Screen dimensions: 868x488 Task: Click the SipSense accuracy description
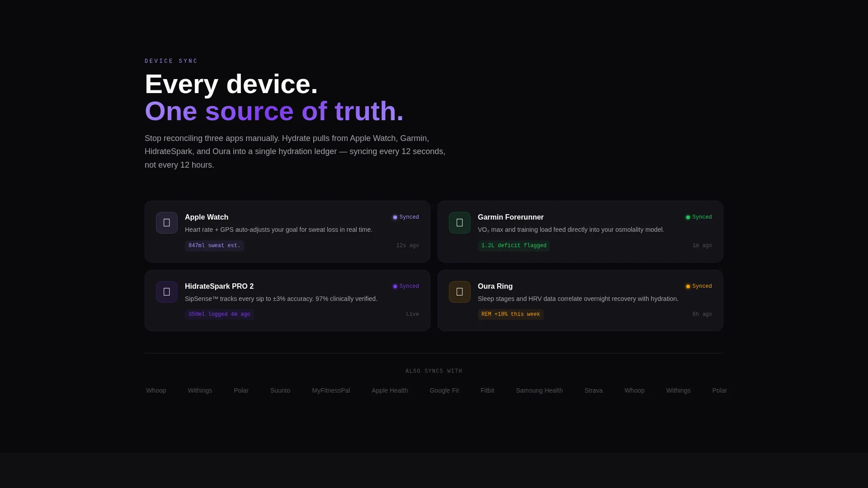(281, 299)
